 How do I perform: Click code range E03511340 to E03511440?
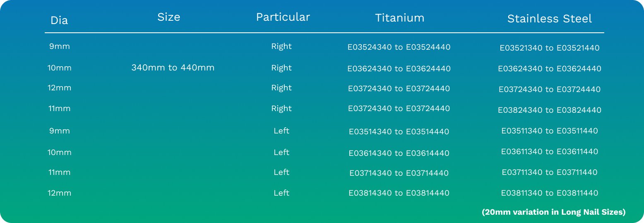pyautogui.click(x=549, y=131)
